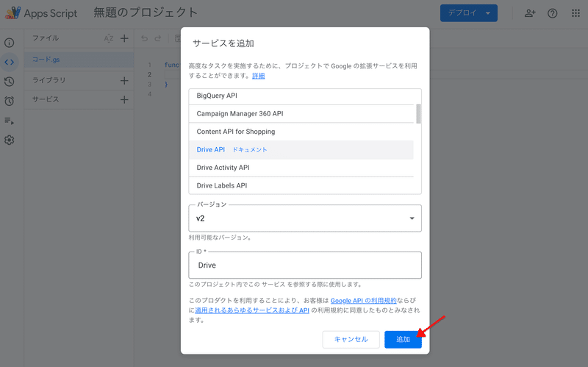The image size is (588, 367).
Task: Click the 追加 add button
Action: 403,339
